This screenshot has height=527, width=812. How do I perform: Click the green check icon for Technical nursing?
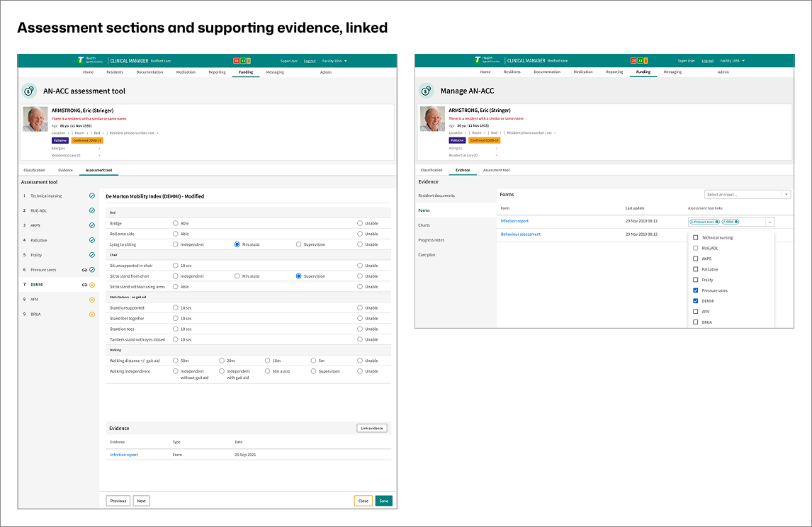click(x=92, y=195)
